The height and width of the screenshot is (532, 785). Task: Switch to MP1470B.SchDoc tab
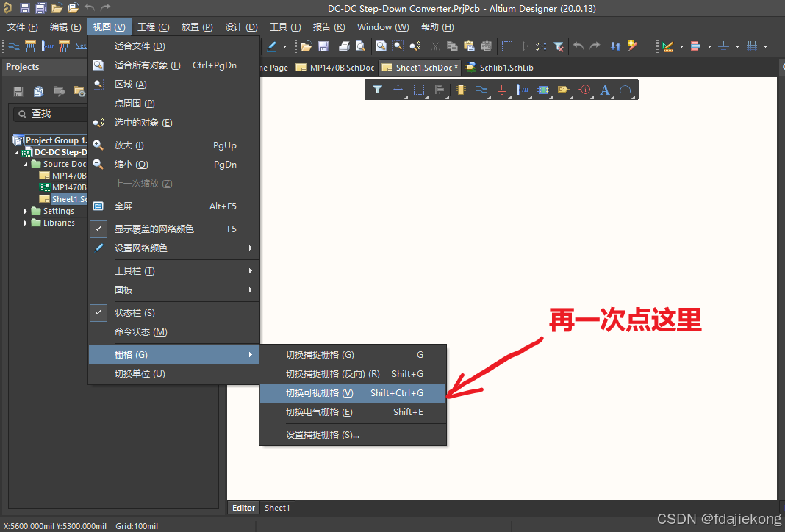tap(335, 67)
